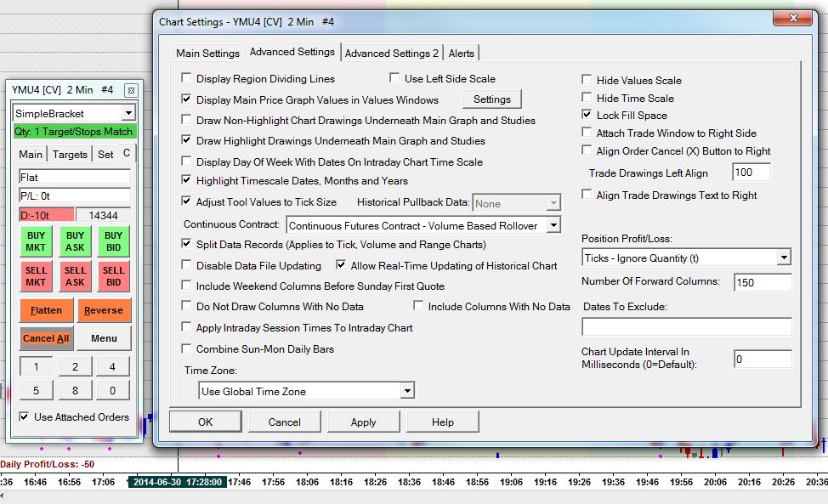Uncheck Allow Real-Time Updating of Historical Chart

pos(341,265)
